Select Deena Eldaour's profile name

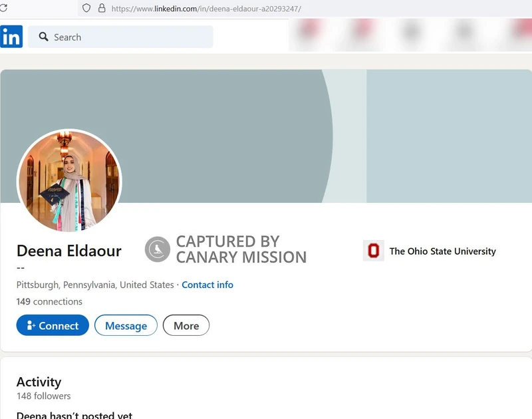coord(68,251)
